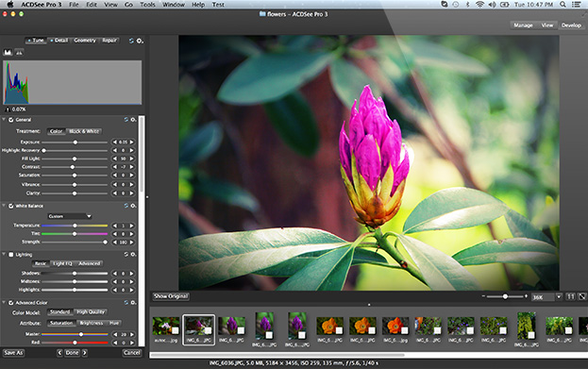Open the Advanced lighting tab
The height and width of the screenshot is (369, 588).
coord(90,263)
